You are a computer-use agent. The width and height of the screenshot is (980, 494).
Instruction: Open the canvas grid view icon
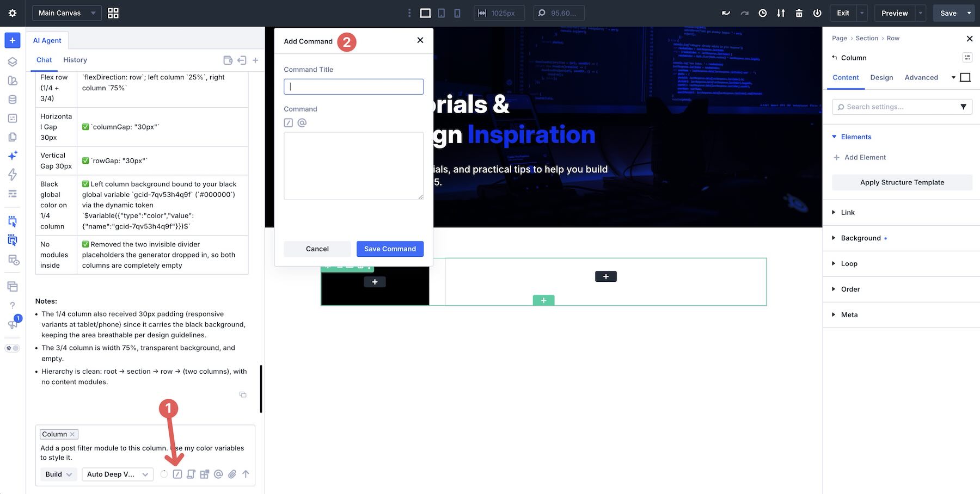113,13
